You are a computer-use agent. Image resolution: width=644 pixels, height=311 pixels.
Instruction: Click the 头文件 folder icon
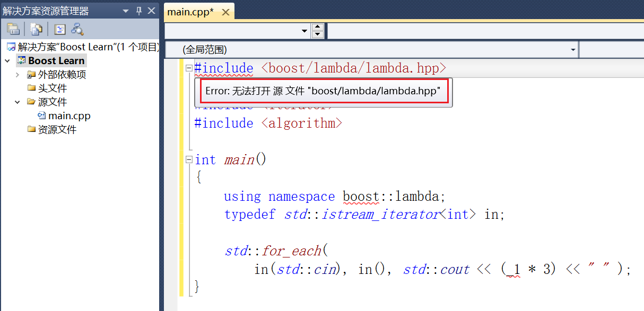coord(32,88)
